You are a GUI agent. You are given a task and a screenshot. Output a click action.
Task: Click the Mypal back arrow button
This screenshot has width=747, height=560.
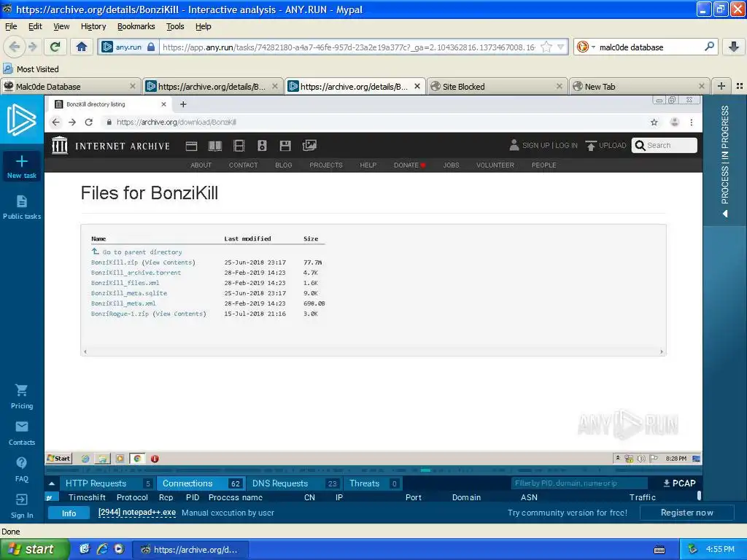pos(15,47)
